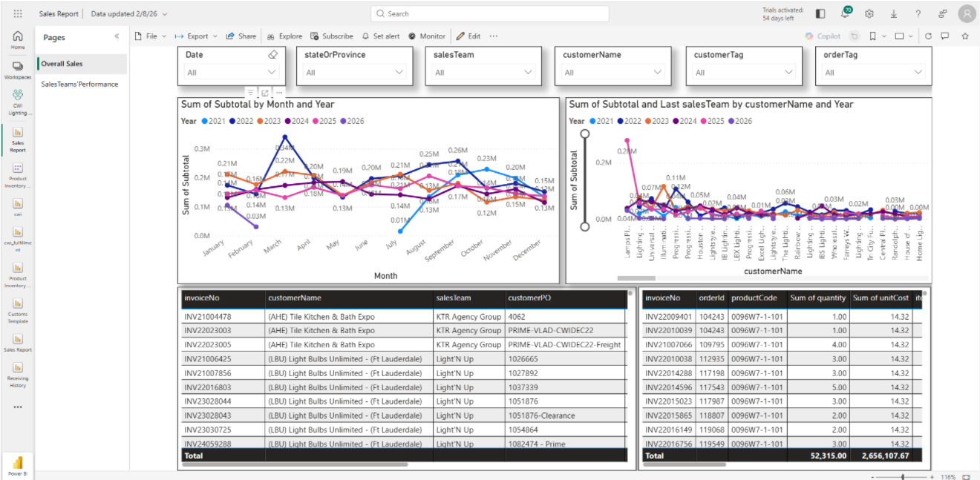
Task: Toggle the 2021 legend series in line chart
Action: (213, 121)
